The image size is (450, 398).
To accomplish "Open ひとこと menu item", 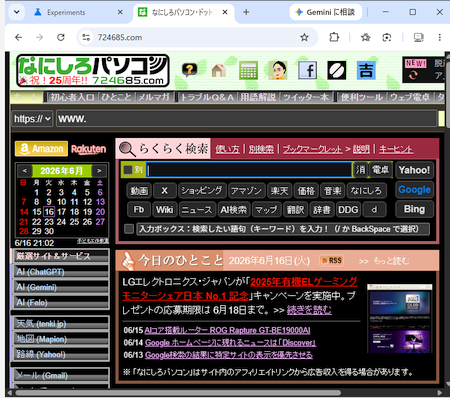I will (116, 97).
